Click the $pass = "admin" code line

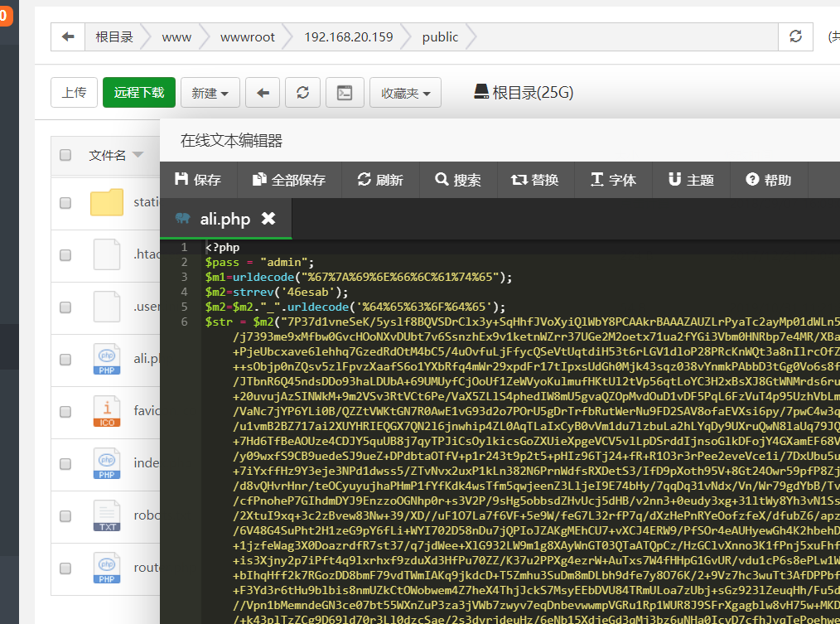260,262
